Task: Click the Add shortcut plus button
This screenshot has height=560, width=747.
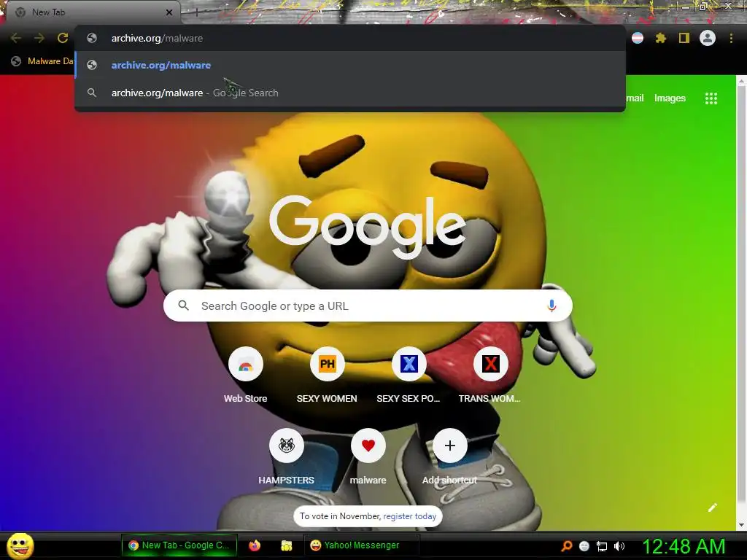Action: [x=449, y=446]
